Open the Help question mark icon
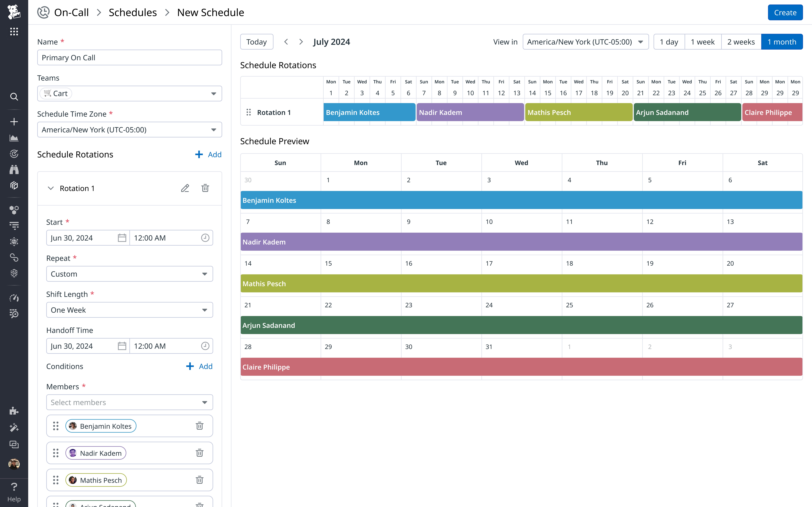The image size is (812, 507). tap(14, 487)
